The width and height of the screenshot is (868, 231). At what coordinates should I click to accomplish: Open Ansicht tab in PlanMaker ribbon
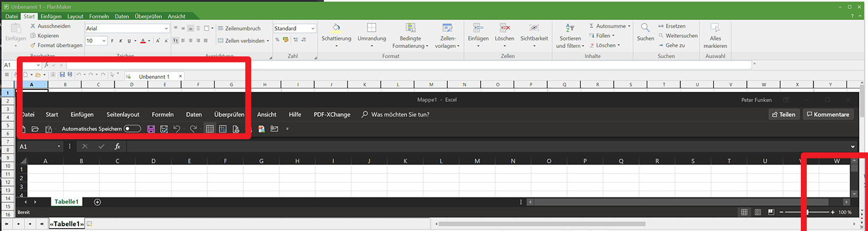coord(176,17)
